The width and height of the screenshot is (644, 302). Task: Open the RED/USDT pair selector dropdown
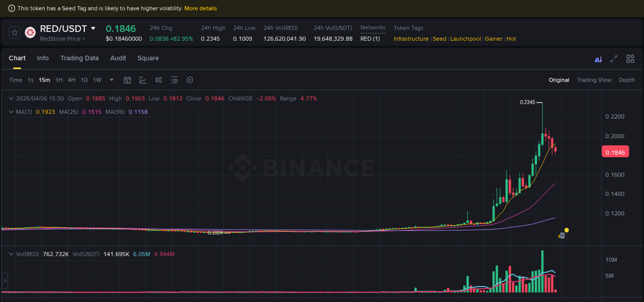tap(93, 28)
